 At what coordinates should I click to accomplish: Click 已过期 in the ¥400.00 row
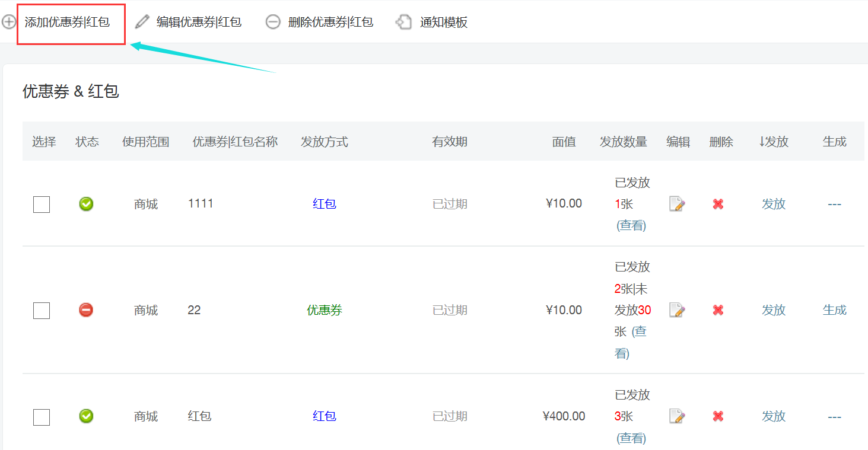pos(450,416)
